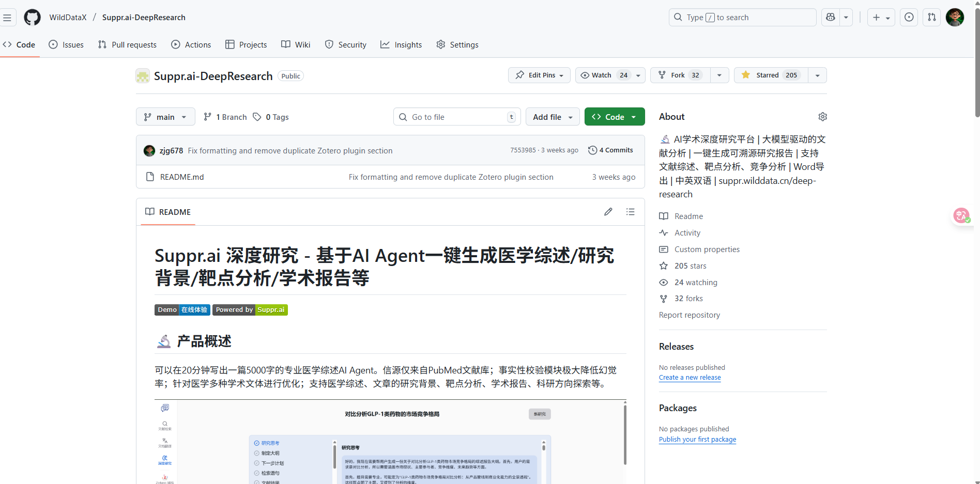Screen dimensions: 980x484
Task: Open the Security tab
Action: pos(346,45)
